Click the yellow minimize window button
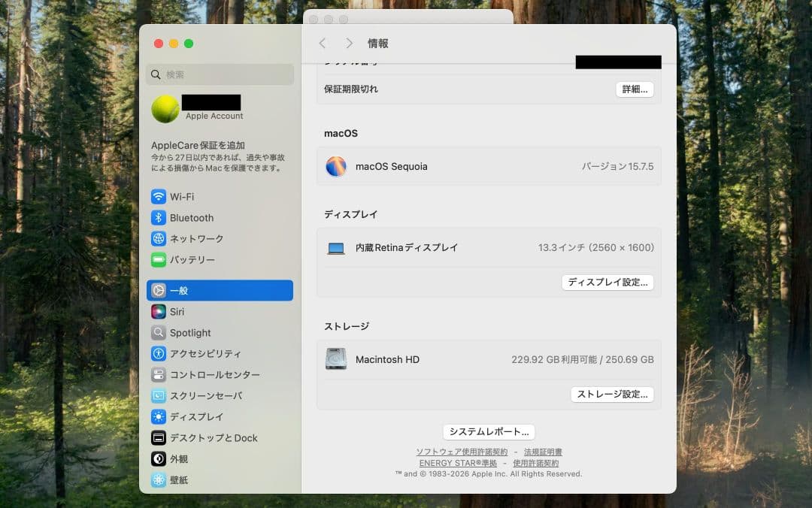Screen dimensions: 812x508 [x=174, y=44]
